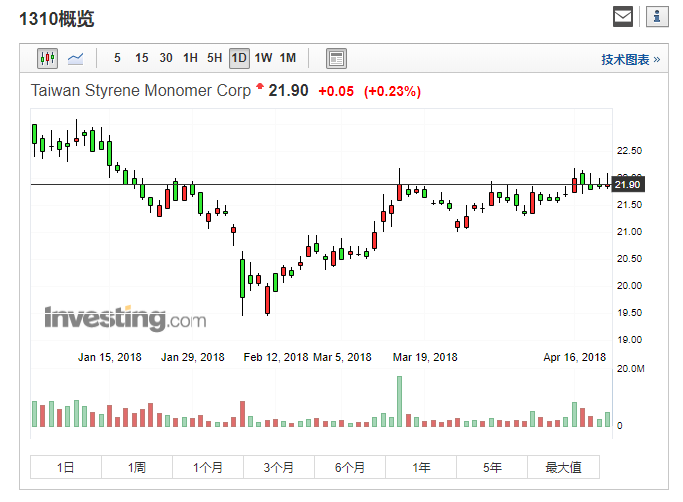The image size is (683, 502).
Task: Click the 21.90 current price label on axis
Action: pos(628,184)
